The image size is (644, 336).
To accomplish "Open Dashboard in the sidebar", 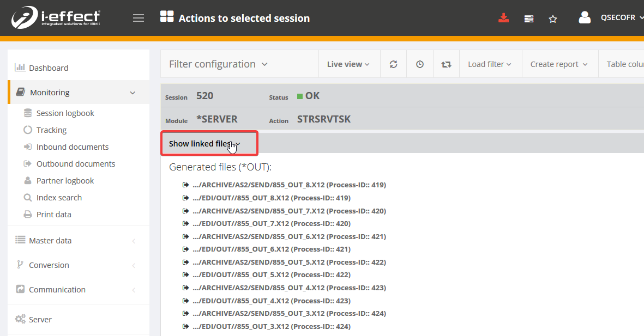I will tap(49, 68).
